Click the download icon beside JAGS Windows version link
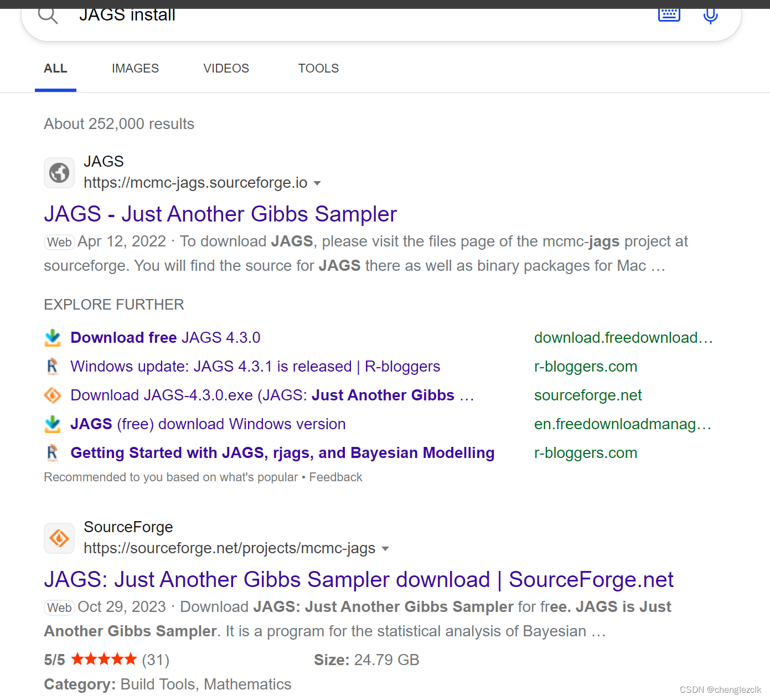 coord(53,424)
